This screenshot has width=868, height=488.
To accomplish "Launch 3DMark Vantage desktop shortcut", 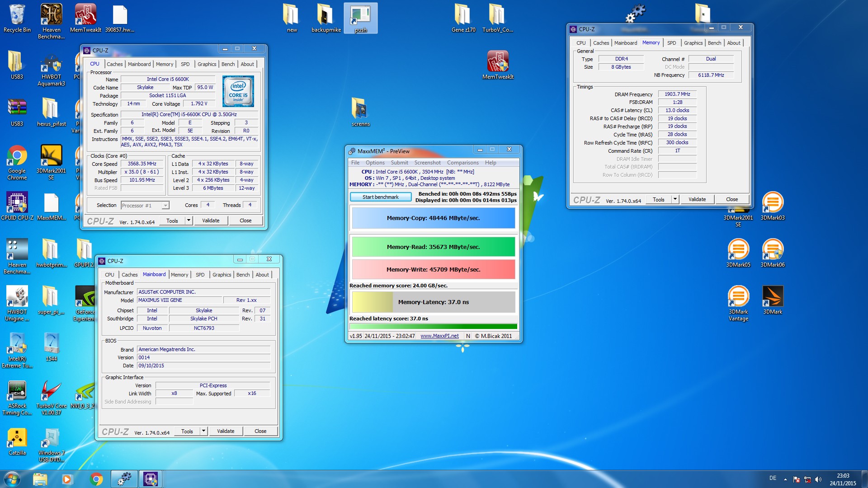I will pos(738,303).
